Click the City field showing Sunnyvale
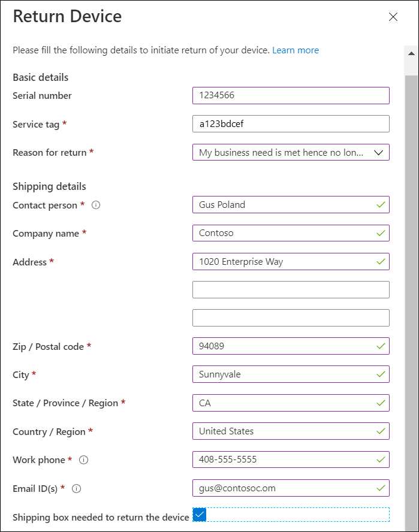This screenshot has height=532, width=419. click(291, 374)
